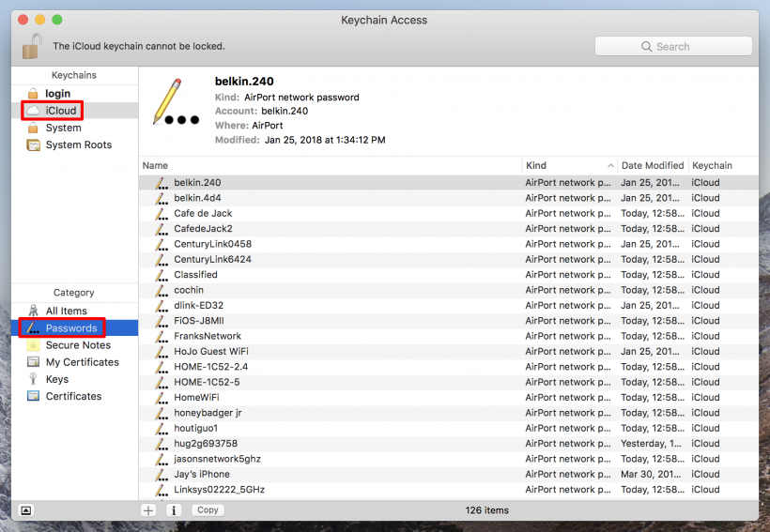
Task: Open the Certificates category
Action: coord(74,396)
